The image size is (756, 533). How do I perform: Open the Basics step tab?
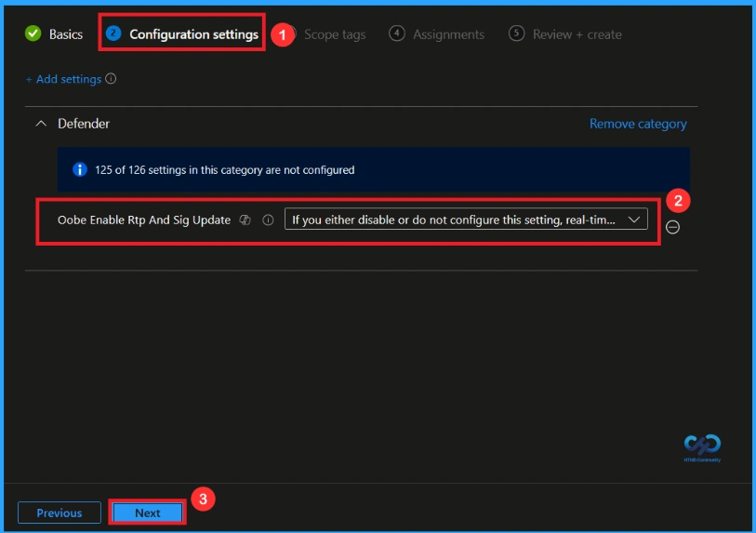point(54,34)
